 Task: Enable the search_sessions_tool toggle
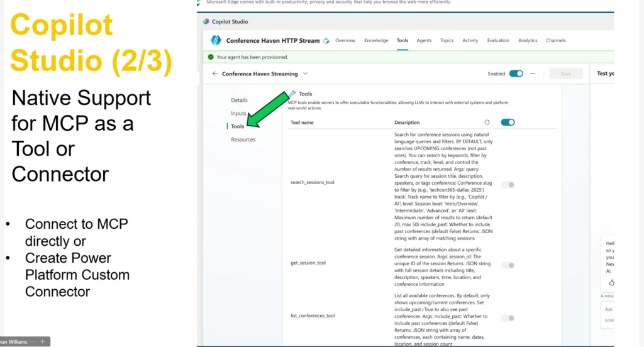coord(508,185)
